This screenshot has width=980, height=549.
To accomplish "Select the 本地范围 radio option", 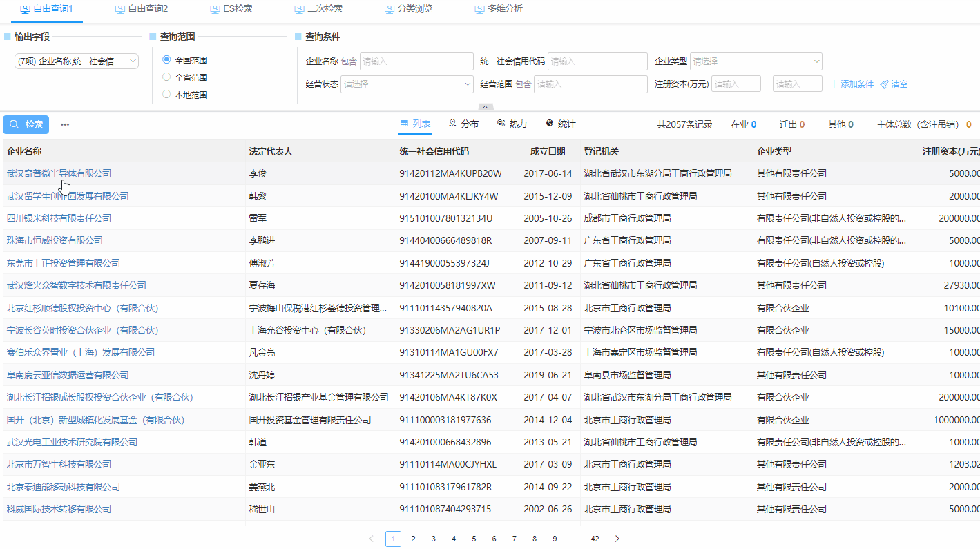I will [x=166, y=95].
